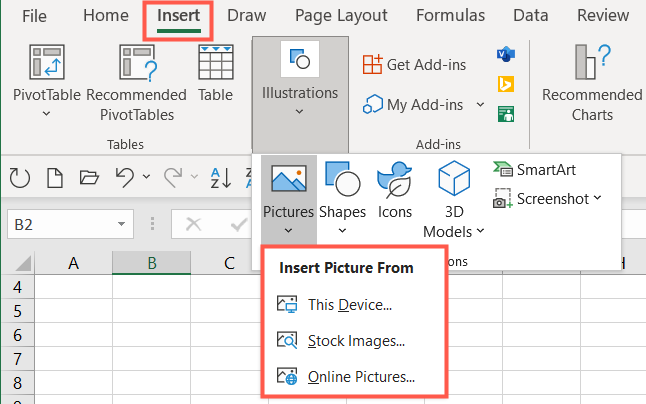Click the Table icon
646x404 pixels.
tap(215, 63)
